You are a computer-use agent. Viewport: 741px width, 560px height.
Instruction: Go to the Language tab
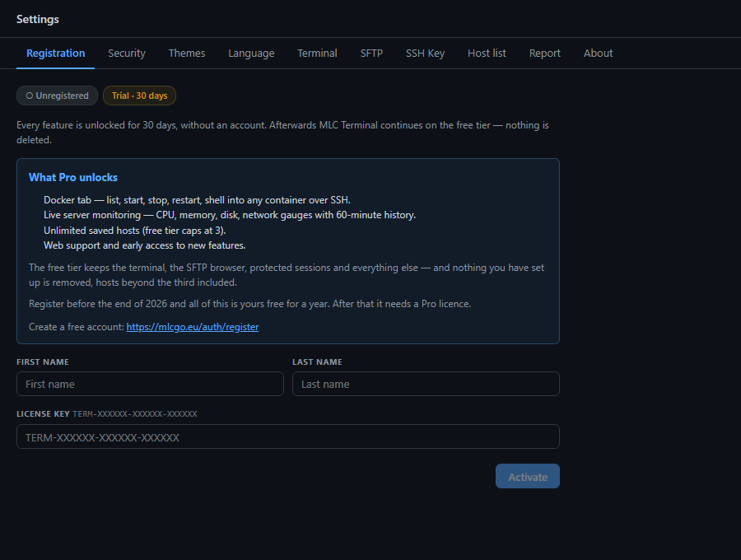pos(251,53)
